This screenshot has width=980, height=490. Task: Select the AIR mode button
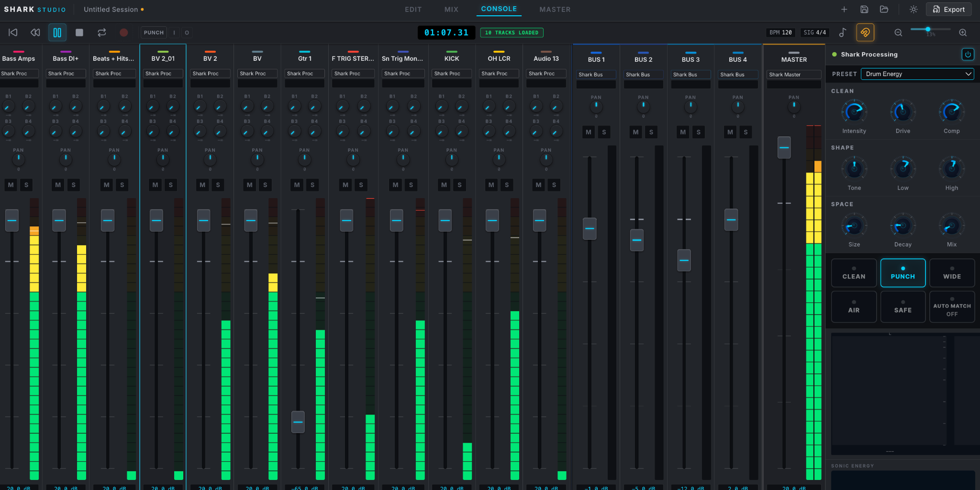pyautogui.click(x=854, y=307)
